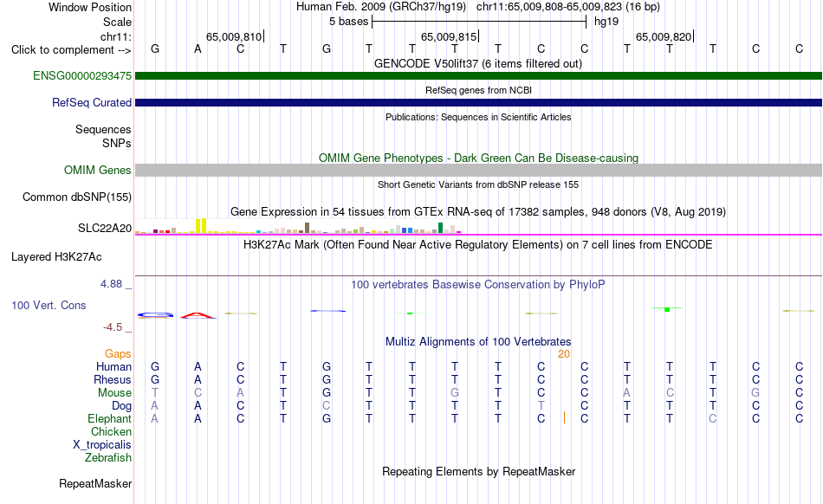This screenshot has height=504, width=823.
Task: Click the 65,009,810 ruler position
Action: tap(234, 36)
